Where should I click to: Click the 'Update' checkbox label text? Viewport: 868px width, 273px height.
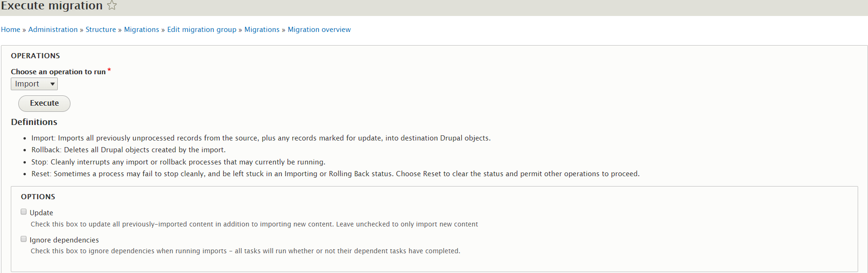click(41, 213)
